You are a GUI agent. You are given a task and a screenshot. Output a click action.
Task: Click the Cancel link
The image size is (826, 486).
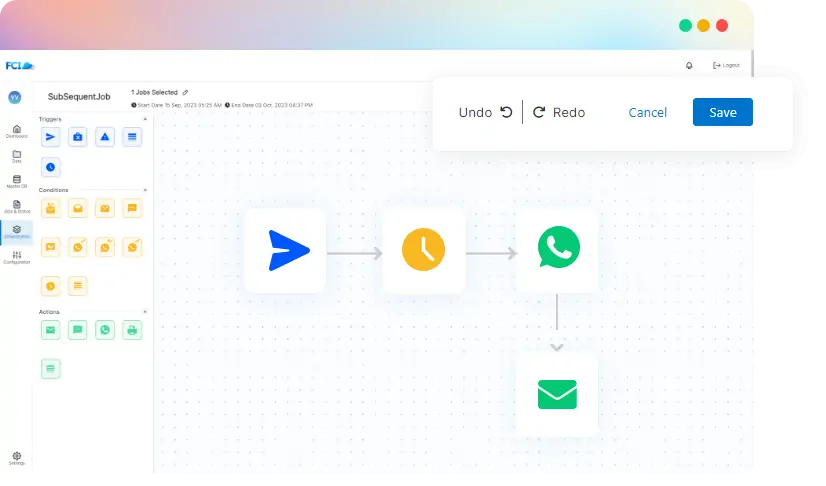pyautogui.click(x=647, y=112)
